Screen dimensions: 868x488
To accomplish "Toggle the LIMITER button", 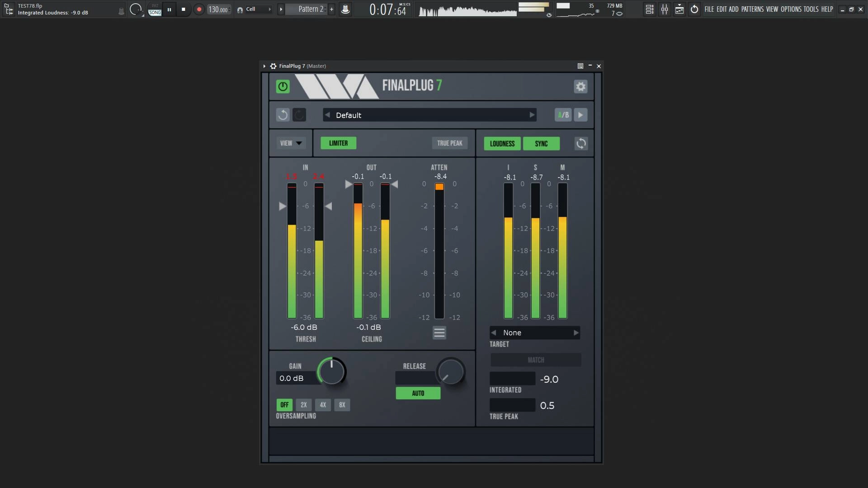I will (338, 143).
